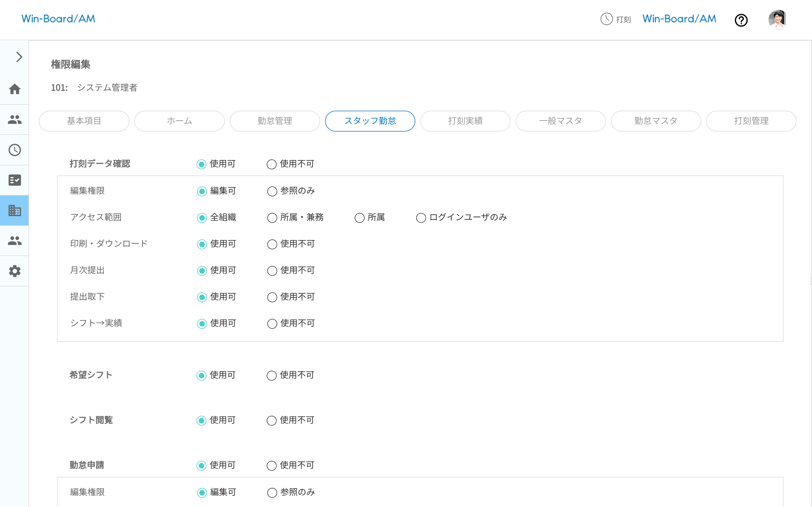Choose ログインユーザのみ for アクセス範囲
Viewport: 812px width, 507px height.
pyautogui.click(x=421, y=218)
